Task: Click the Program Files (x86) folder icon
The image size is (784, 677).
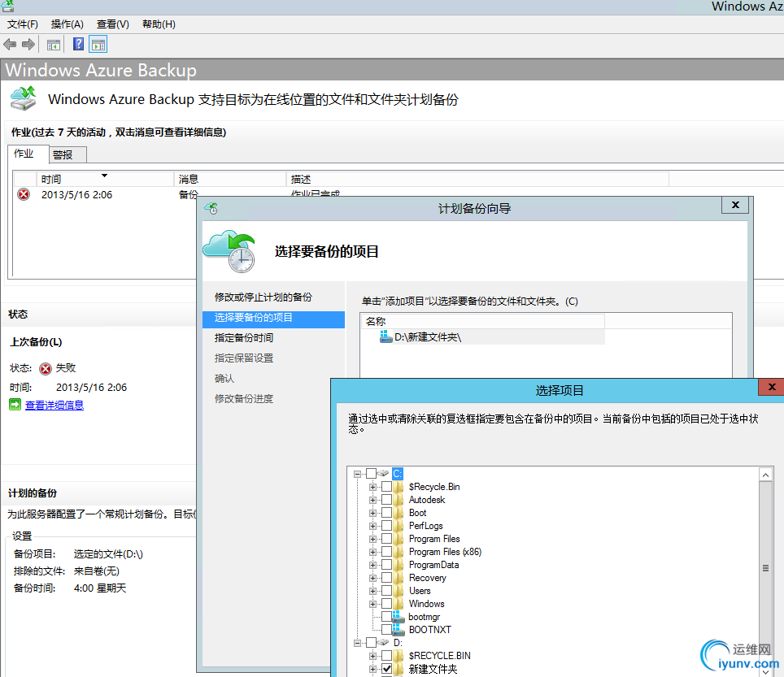Action: click(399, 552)
